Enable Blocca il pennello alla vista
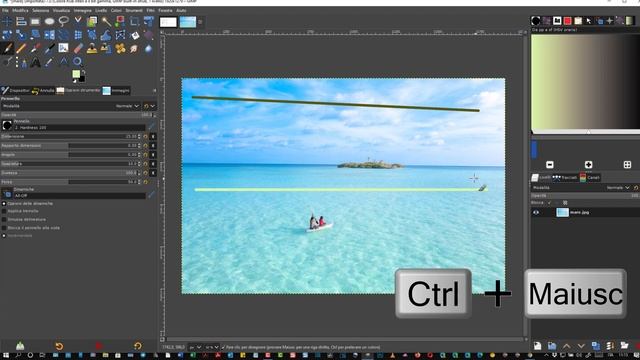Image resolution: width=640 pixels, height=360 pixels. [4, 228]
